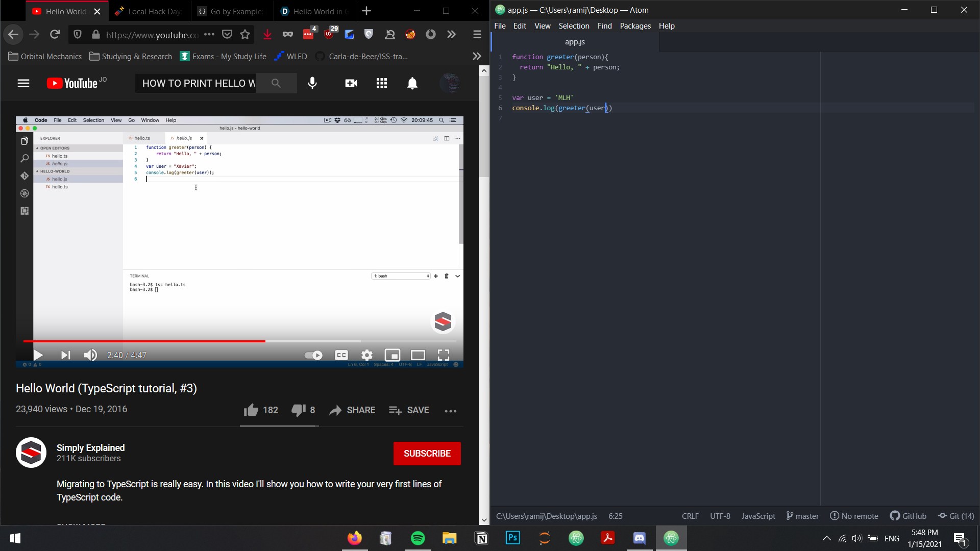Viewport: 980px width, 551px height.
Task: Toggle closed captions on video
Action: (341, 355)
